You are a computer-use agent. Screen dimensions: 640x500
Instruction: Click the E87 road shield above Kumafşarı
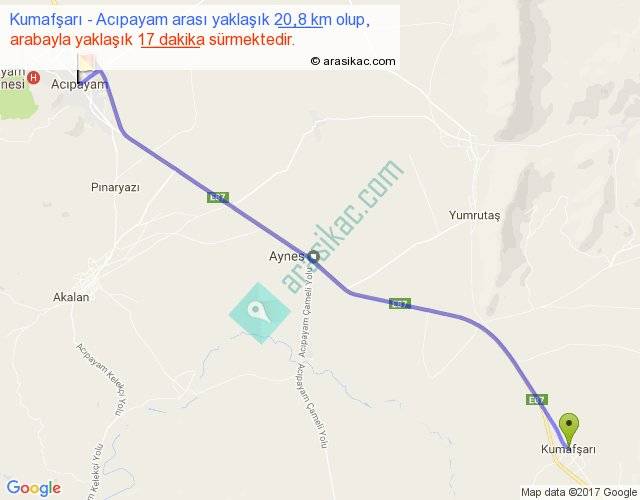tap(537, 400)
